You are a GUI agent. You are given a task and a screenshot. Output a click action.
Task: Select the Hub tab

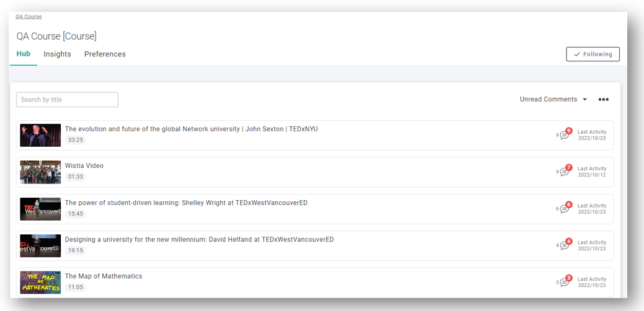point(24,54)
